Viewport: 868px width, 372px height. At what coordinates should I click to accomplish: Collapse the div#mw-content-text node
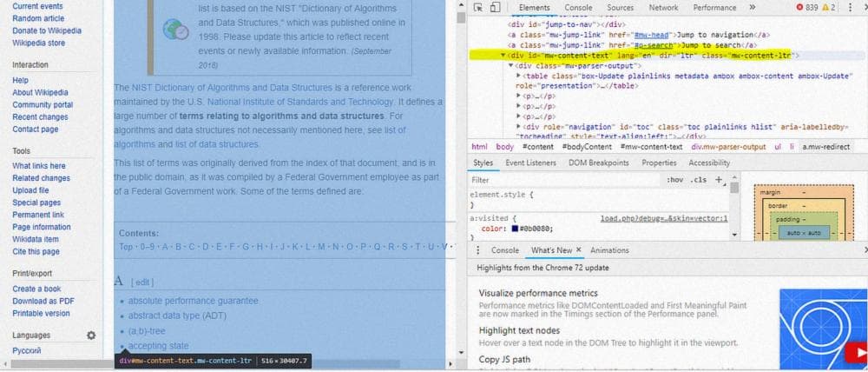pos(503,56)
